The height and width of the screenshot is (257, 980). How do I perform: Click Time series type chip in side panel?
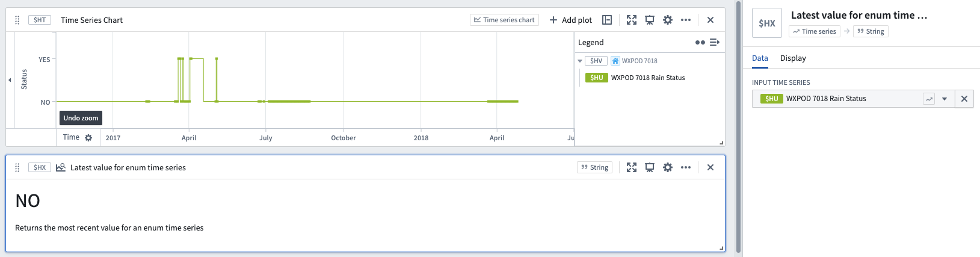coord(815,31)
